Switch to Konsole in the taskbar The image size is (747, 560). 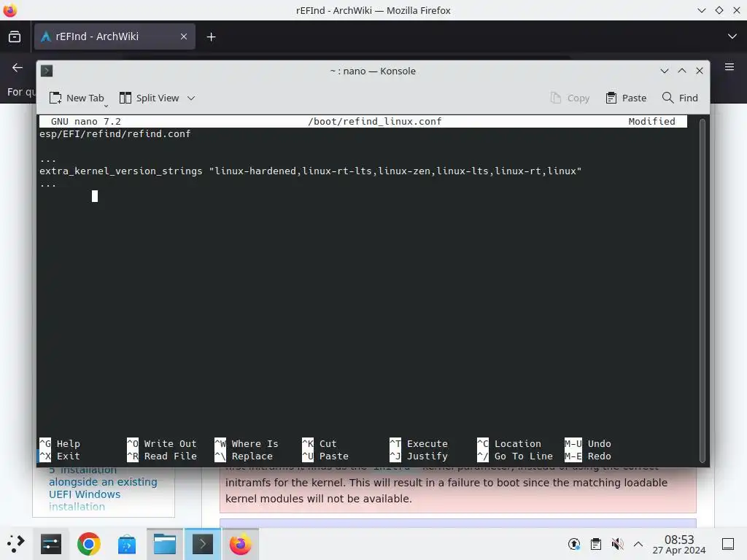pos(203,544)
